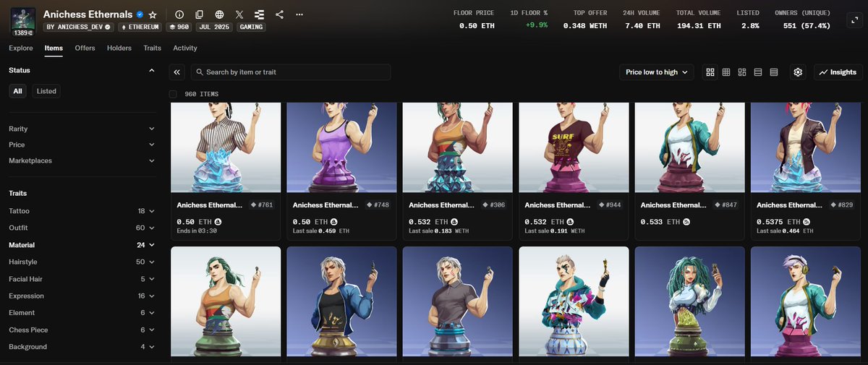Go to the Explore tab
868x365 pixels.
(x=21, y=48)
